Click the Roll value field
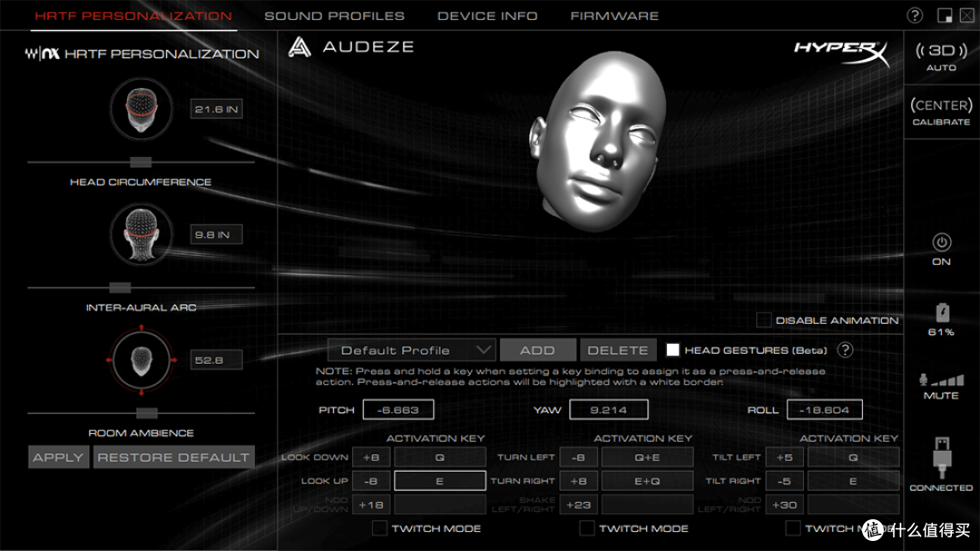 point(824,410)
